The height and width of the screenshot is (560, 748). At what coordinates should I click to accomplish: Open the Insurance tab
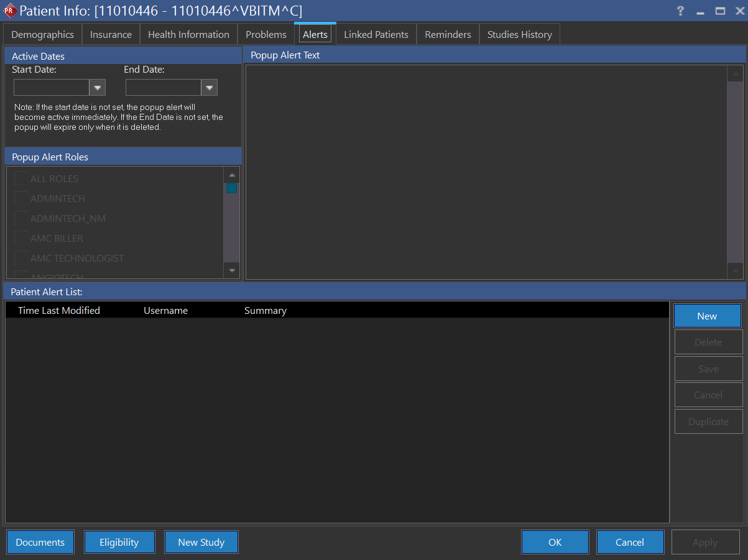(x=111, y=34)
